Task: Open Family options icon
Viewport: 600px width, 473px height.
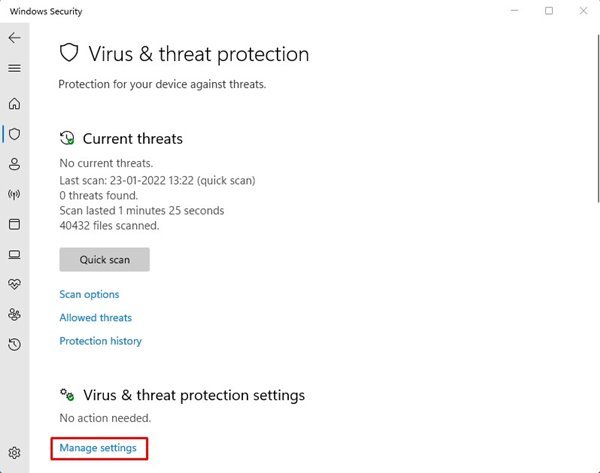Action: [x=15, y=315]
